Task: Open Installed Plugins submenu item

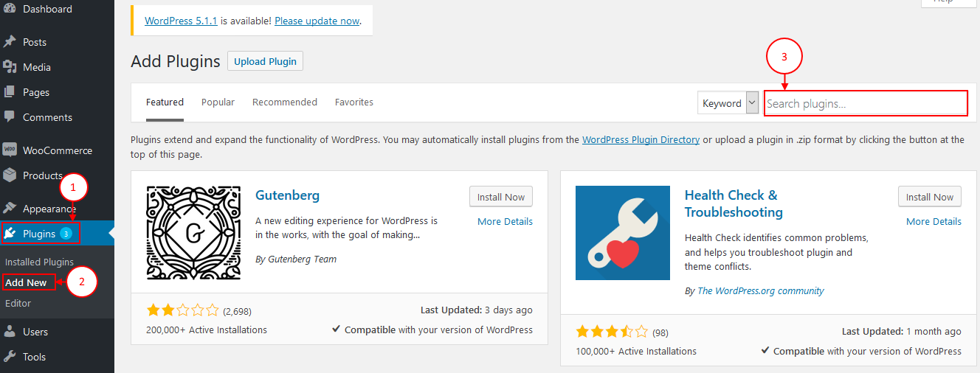Action: pos(39,262)
